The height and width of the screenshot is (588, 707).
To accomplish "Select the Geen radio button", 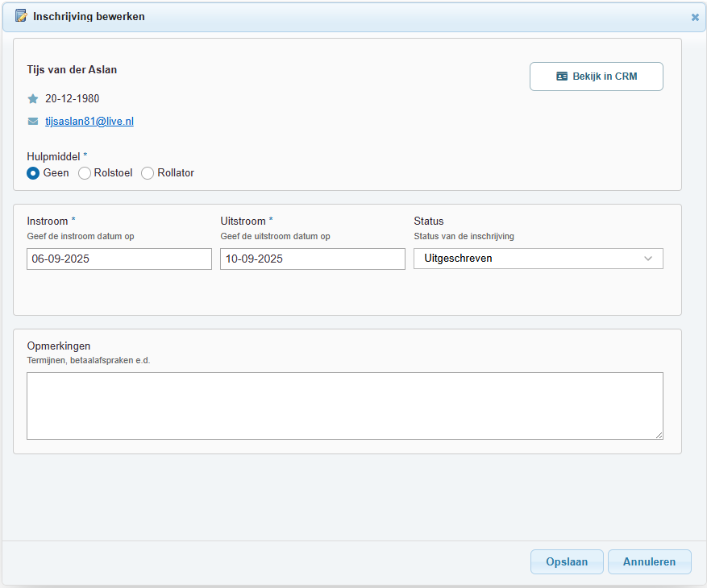I will click(x=33, y=173).
